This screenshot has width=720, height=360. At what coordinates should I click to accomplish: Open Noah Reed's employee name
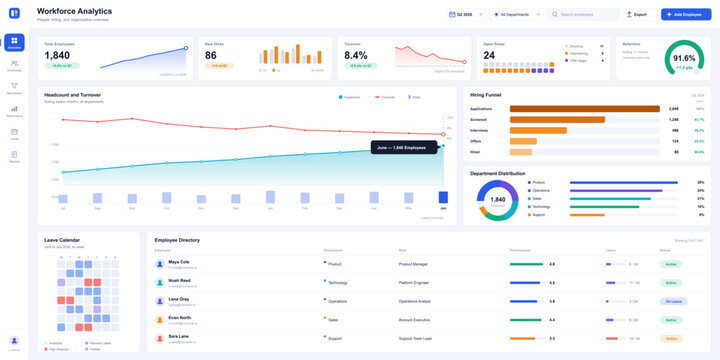tap(180, 280)
